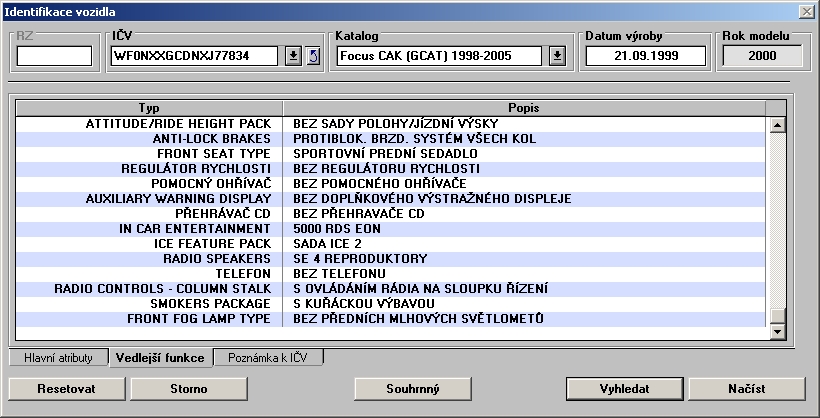This screenshot has width=820, height=418.
Task: Open the Souhrnný summary button
Action: pyautogui.click(x=413, y=388)
